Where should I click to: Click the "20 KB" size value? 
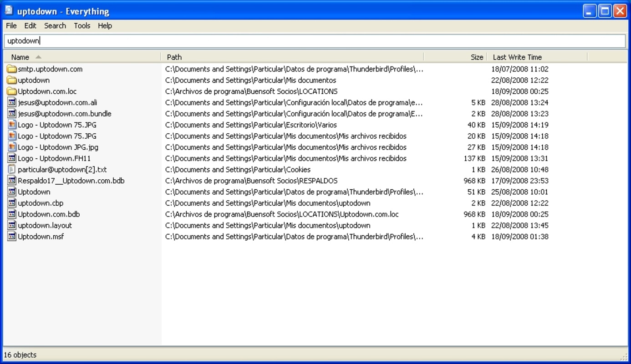(477, 136)
